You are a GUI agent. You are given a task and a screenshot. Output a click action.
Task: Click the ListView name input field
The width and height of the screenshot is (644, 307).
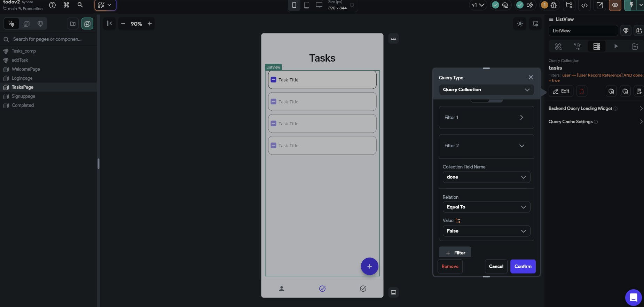pos(583,31)
